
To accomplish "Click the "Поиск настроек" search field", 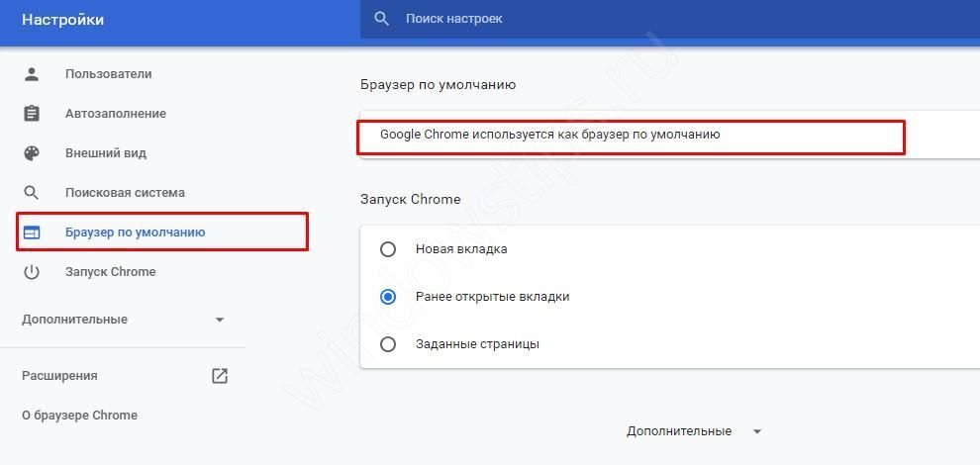I will click(x=594, y=19).
